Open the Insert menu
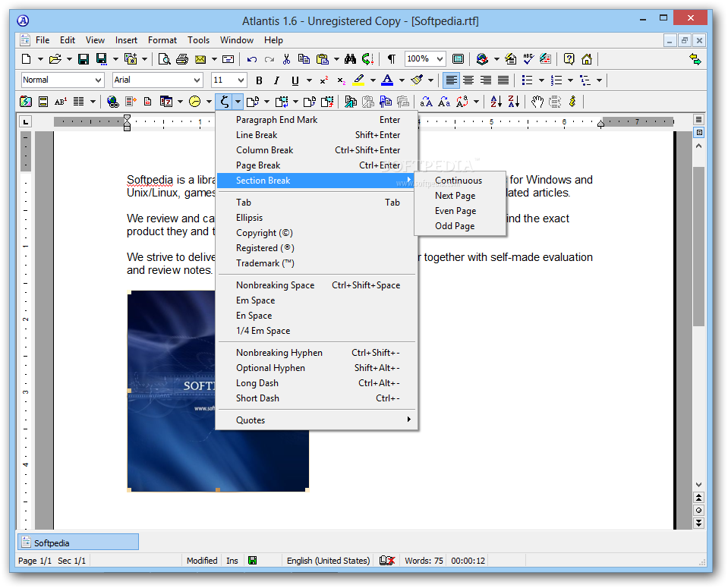 point(126,40)
